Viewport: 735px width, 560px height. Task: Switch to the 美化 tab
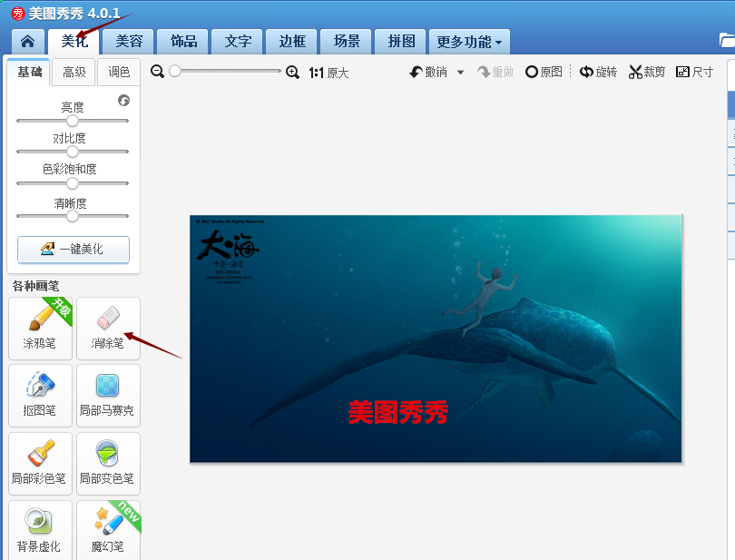click(x=74, y=42)
